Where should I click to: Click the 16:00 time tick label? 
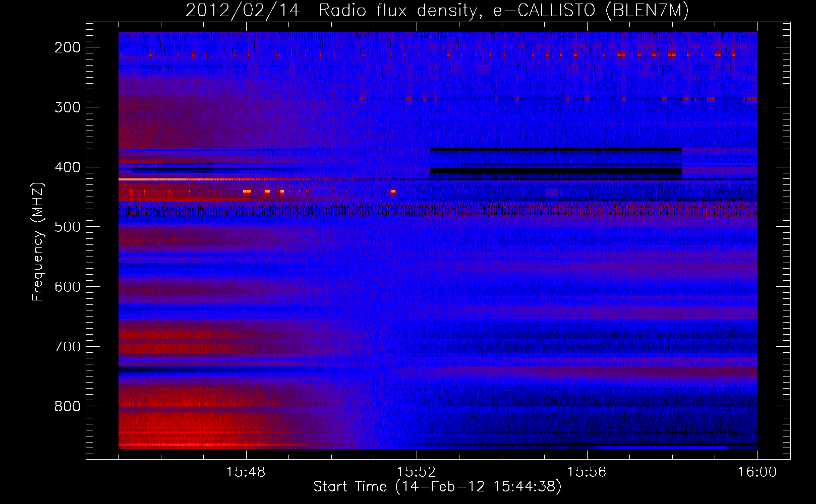click(757, 472)
